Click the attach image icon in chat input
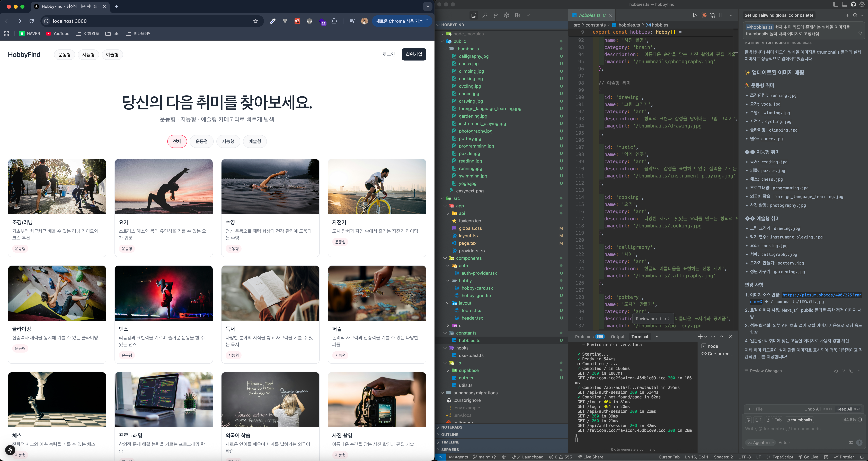Image resolution: width=868 pixels, height=461 pixels. coord(851,442)
